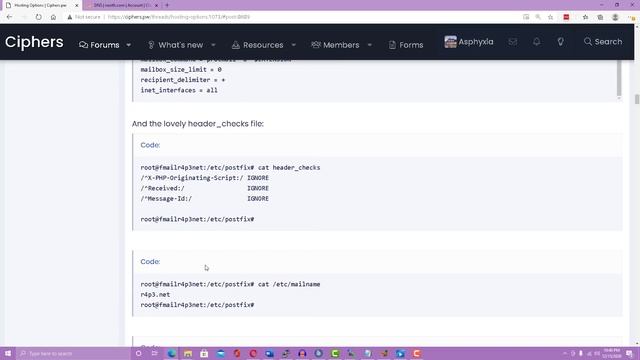Screen dimensions: 640x360
Task: Expand the Forums dropdown arrow
Action: tap(129, 45)
